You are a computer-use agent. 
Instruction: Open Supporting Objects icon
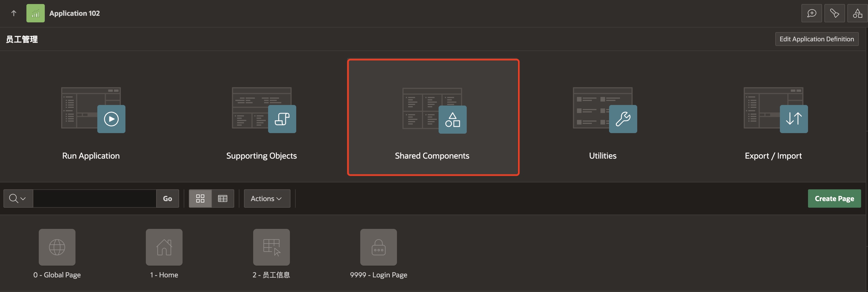click(282, 119)
